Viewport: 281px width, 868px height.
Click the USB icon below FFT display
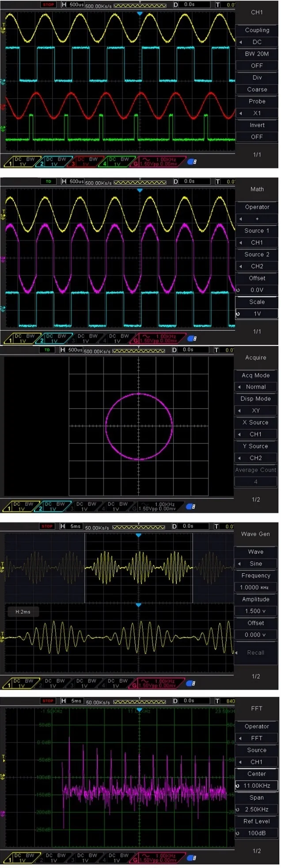191,858
